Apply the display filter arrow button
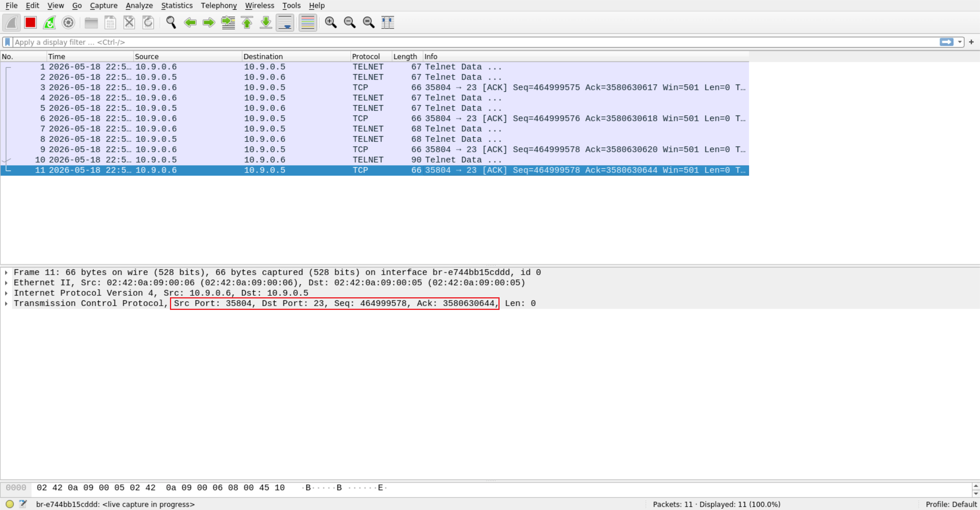The height and width of the screenshot is (510, 980). [x=947, y=42]
